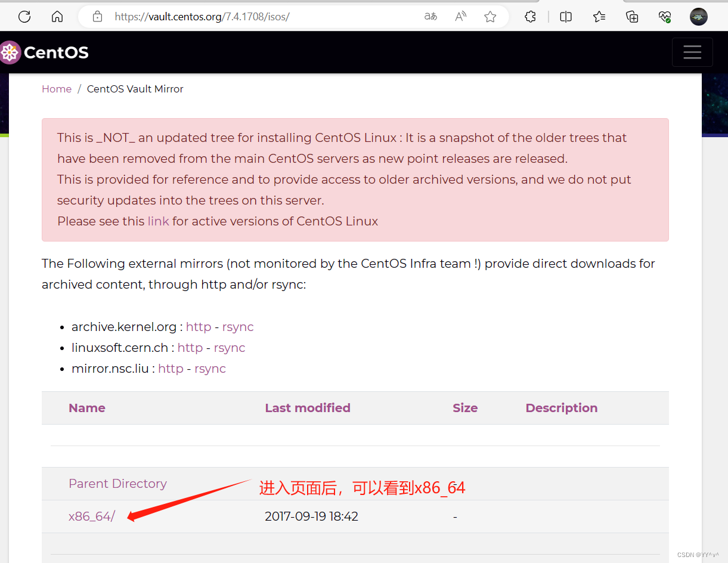The image size is (728, 563).
Task: Open archive.kernel.org rsync mirror
Action: click(238, 327)
